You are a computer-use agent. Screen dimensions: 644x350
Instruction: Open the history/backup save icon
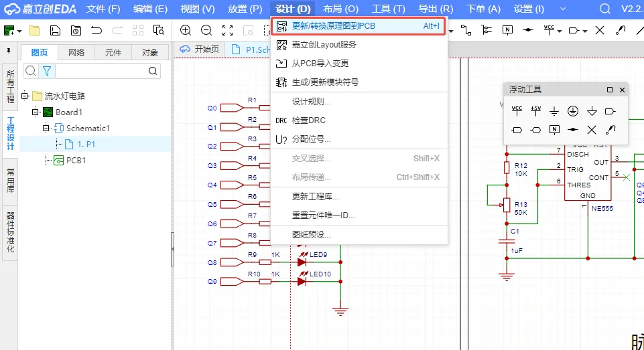(x=76, y=30)
